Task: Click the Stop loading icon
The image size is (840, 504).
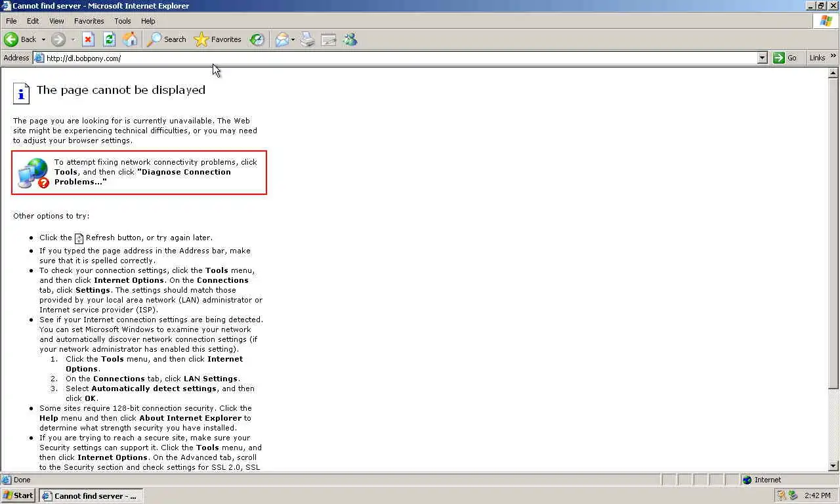Action: coord(88,39)
